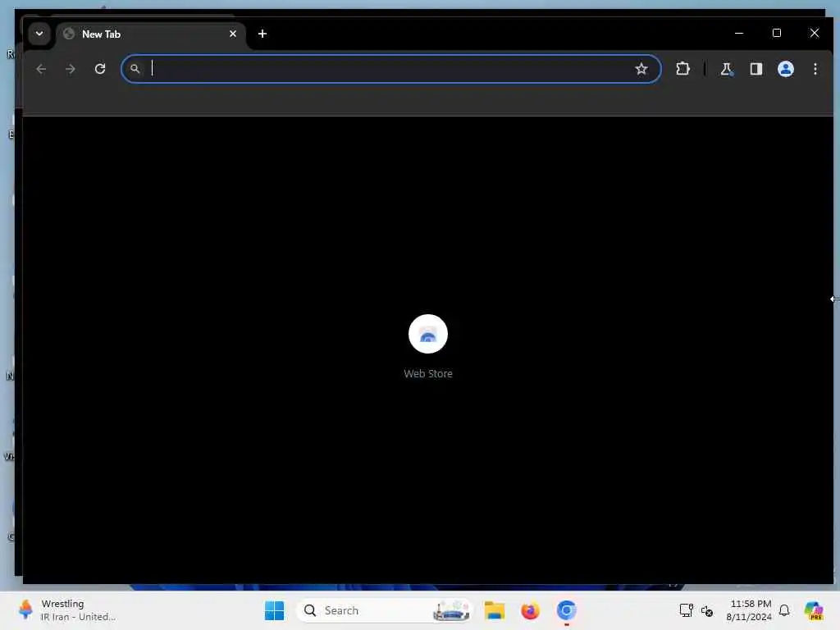Close the Chrome window
The width and height of the screenshot is (840, 630).
[x=815, y=33]
